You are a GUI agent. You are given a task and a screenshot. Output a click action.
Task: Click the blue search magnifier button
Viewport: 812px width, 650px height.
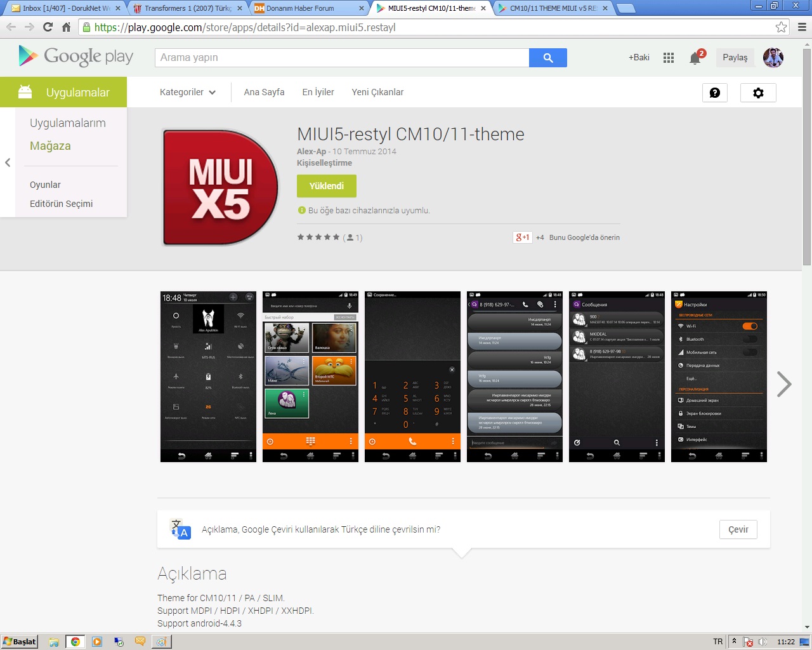click(548, 58)
